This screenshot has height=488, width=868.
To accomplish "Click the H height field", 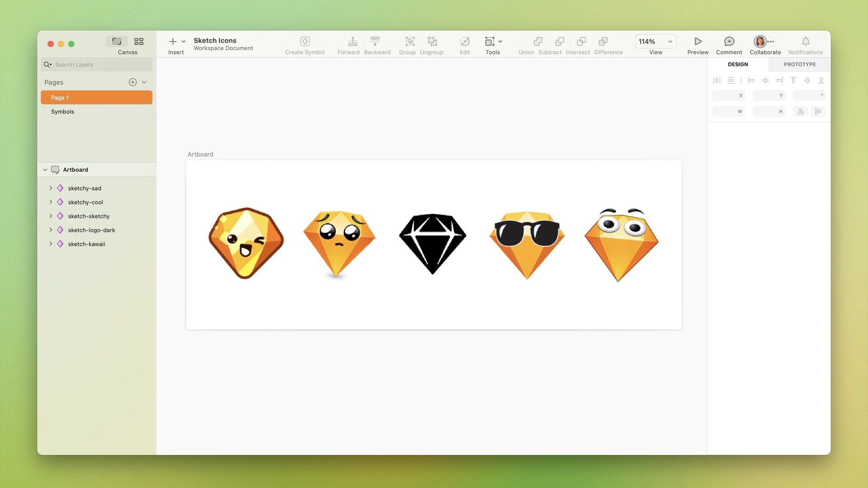I will point(769,112).
